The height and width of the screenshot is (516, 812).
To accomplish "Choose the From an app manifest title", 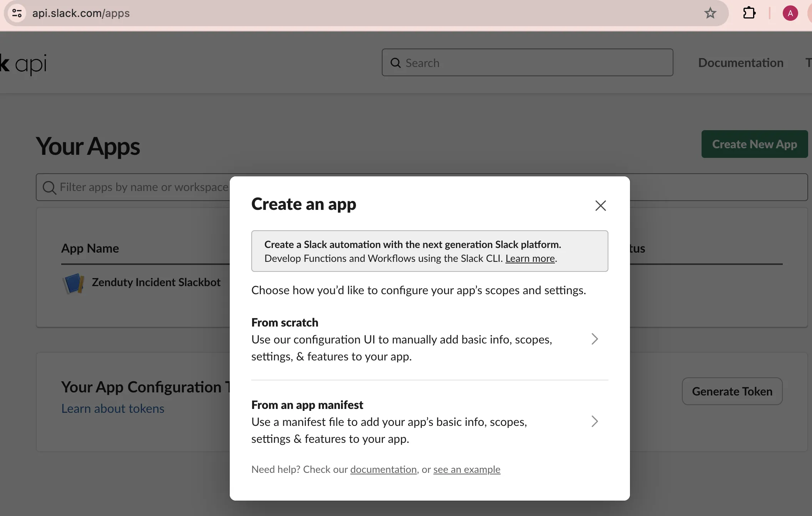I will [x=307, y=405].
